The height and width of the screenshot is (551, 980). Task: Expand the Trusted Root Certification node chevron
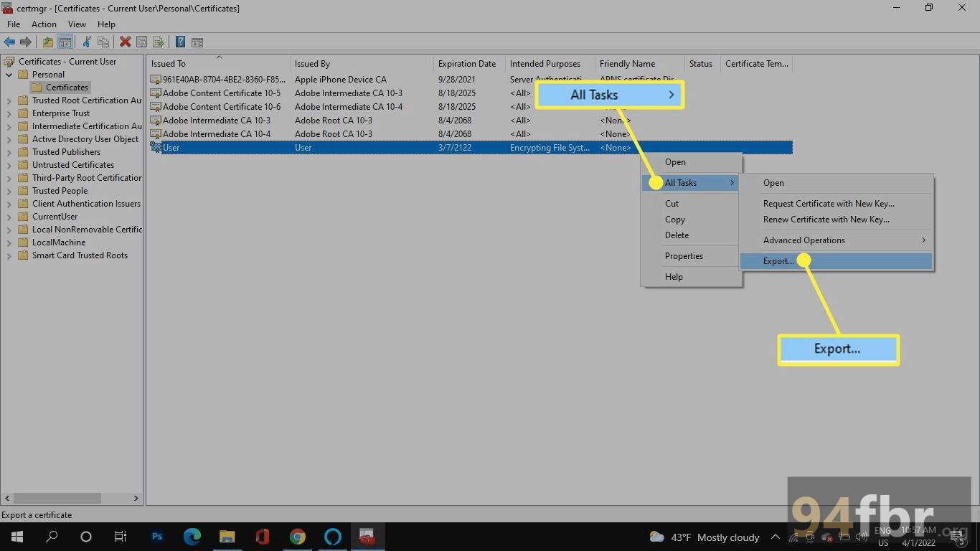9,100
